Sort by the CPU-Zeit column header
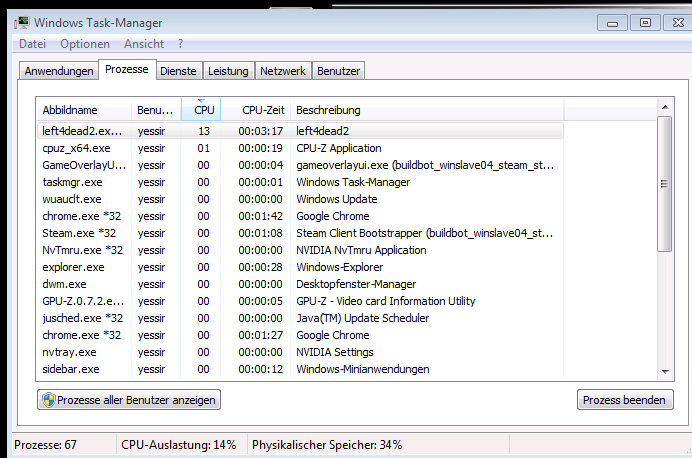The height and width of the screenshot is (458, 692). [x=256, y=110]
